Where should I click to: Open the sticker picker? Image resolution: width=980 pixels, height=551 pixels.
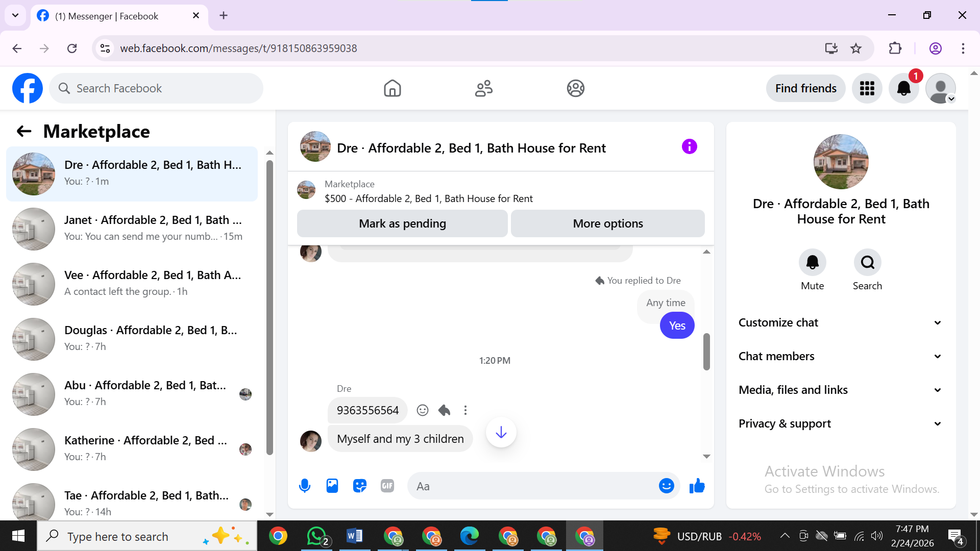point(360,486)
